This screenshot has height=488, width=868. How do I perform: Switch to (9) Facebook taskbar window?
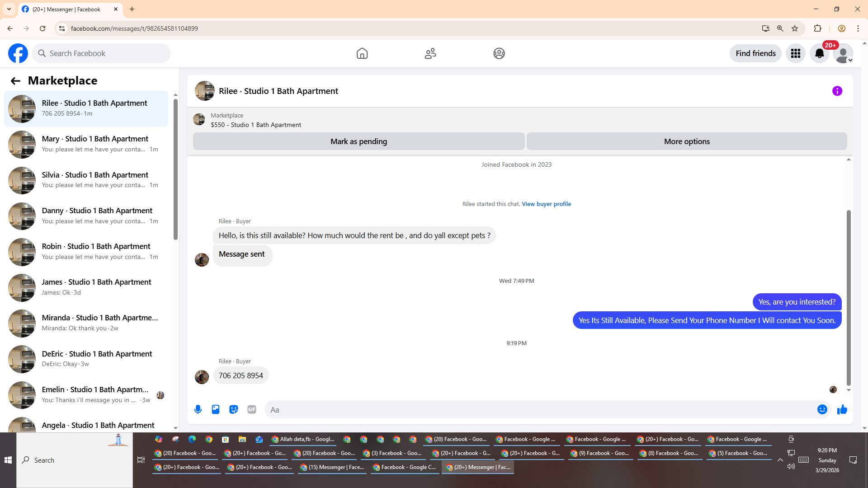pos(600,453)
